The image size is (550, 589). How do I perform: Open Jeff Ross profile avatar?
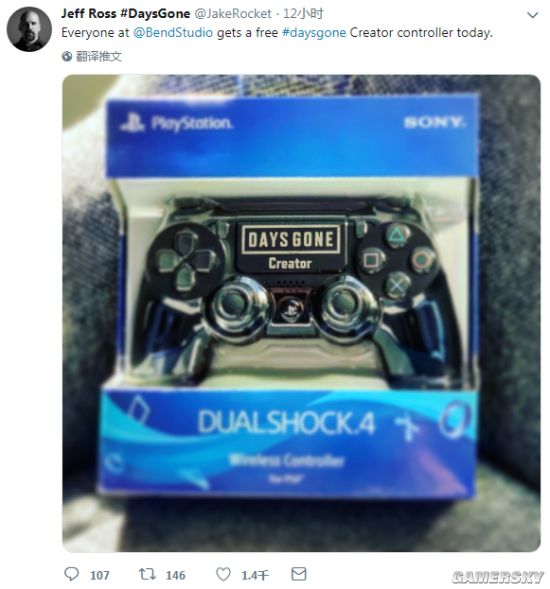[x=29, y=29]
